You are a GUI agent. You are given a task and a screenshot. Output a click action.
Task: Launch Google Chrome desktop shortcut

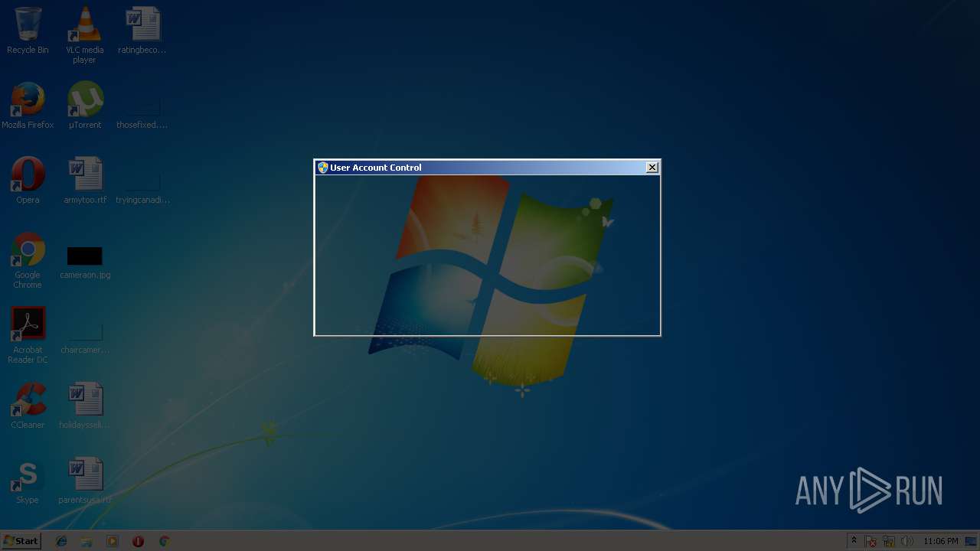[x=28, y=260]
